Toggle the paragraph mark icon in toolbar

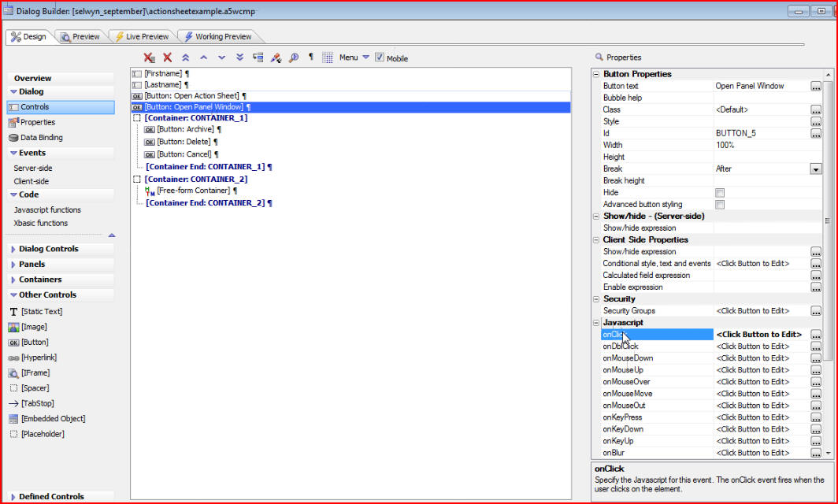point(311,57)
